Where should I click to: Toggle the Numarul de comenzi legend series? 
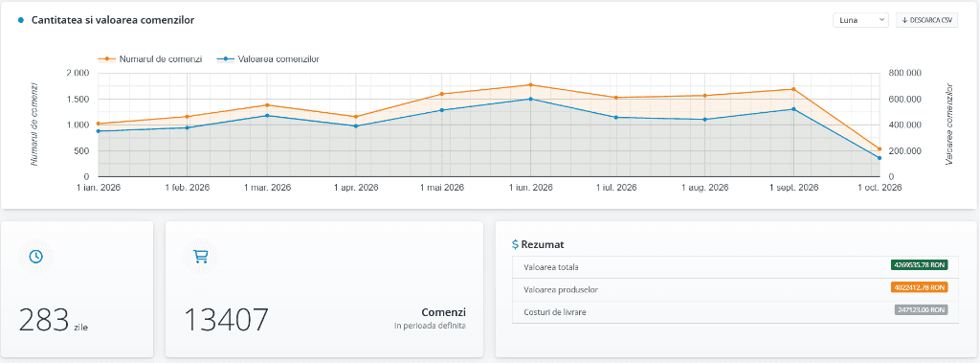pyautogui.click(x=150, y=58)
